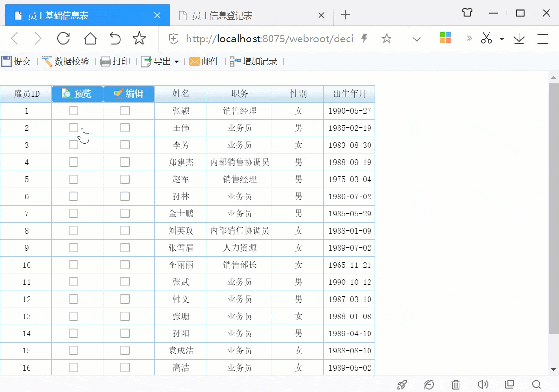Screen dimensions: 559x392
Task: Click the date 1965-11-21
Action: [349, 265]
